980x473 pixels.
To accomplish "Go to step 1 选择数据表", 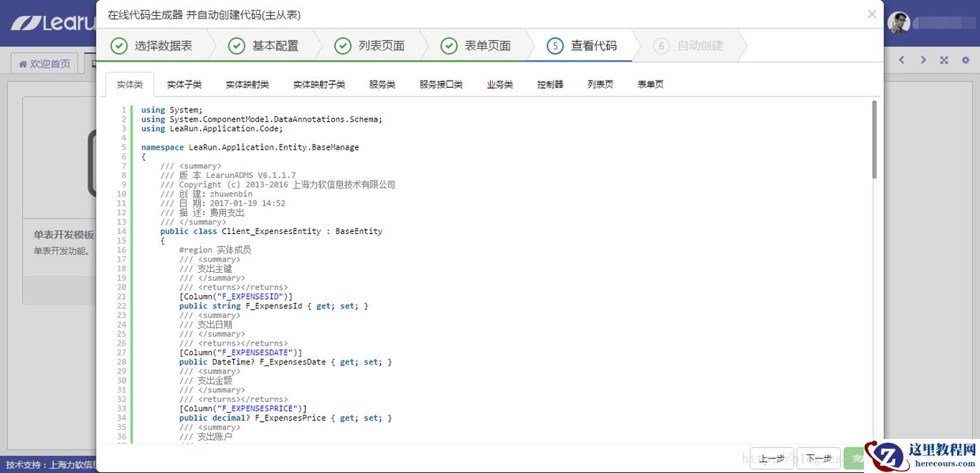I will tap(152, 46).
